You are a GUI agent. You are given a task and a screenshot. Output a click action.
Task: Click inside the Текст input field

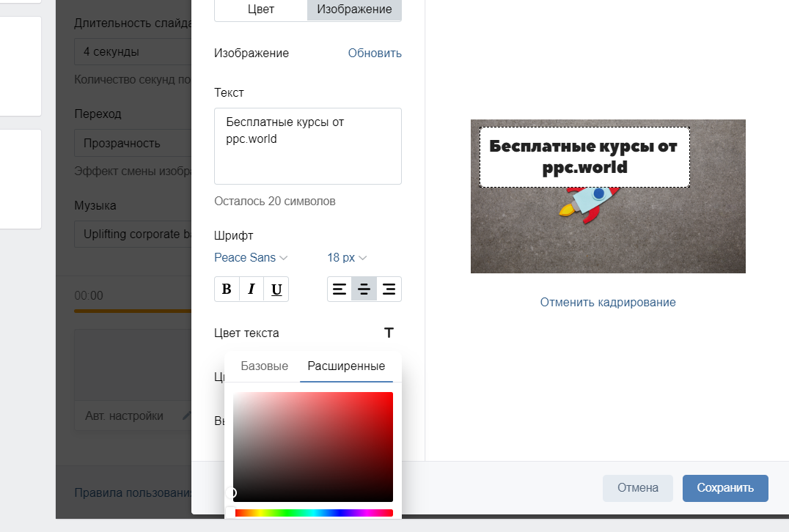coord(307,146)
